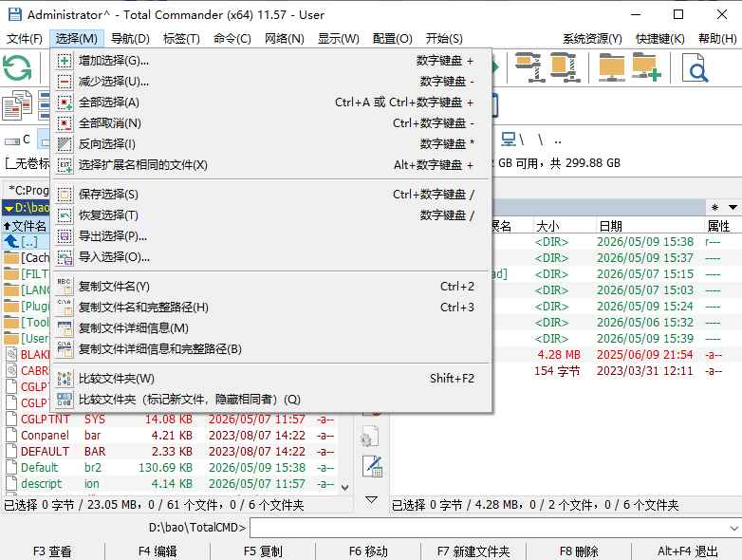The image size is (742, 560).
Task: Choose 复制文件名和完整路径(H) entry
Action: 271,308
